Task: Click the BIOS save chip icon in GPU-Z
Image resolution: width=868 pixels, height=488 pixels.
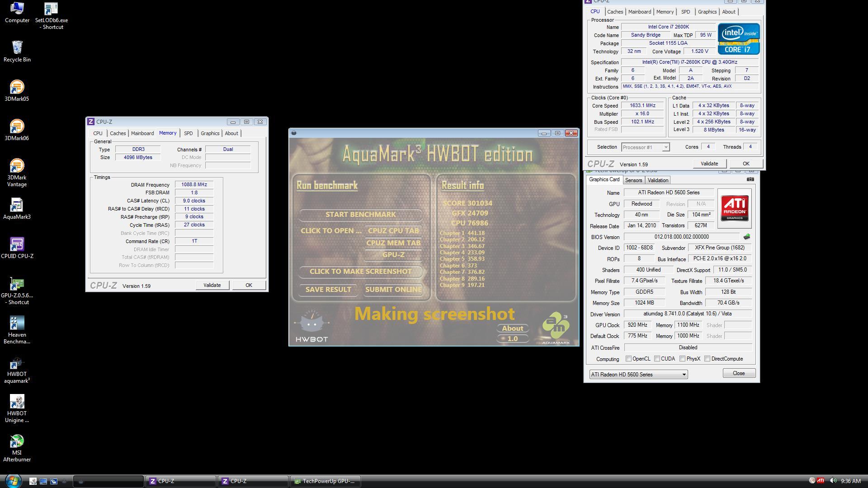Action: pos(746,237)
